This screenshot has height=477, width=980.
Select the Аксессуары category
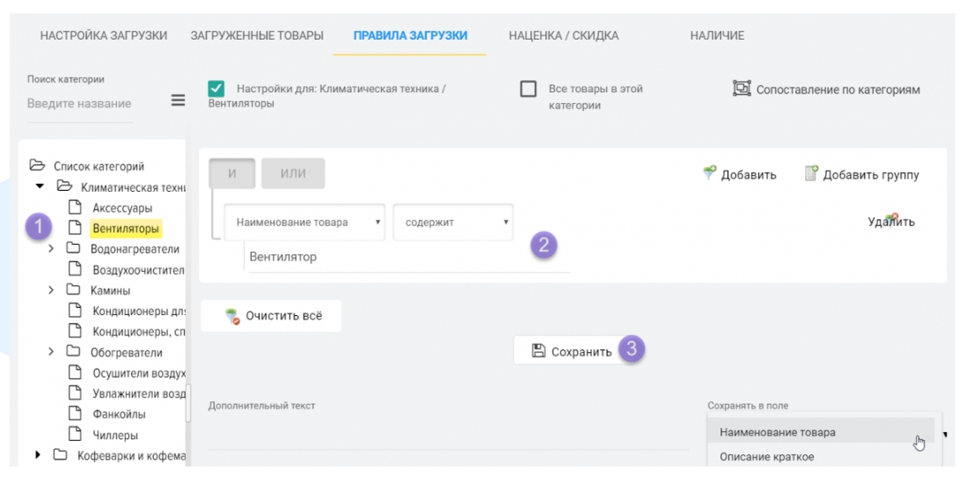[x=122, y=208]
